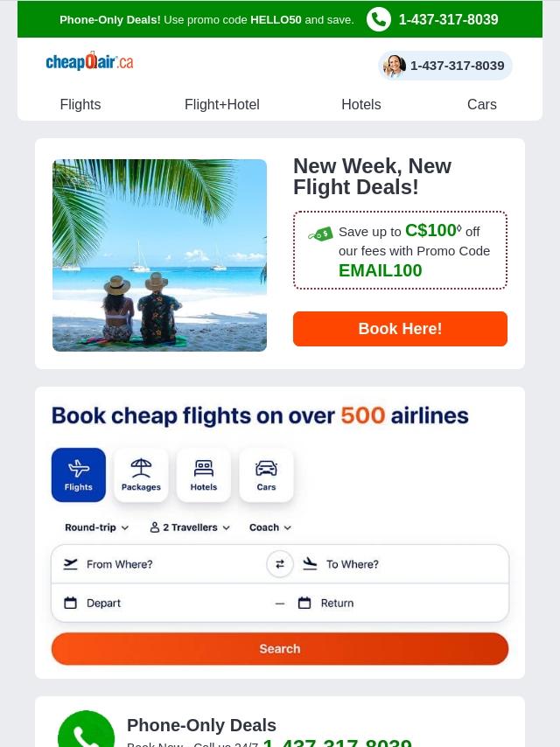Click the Return date field
Viewport: 560px width, 747px height.
(x=402, y=604)
